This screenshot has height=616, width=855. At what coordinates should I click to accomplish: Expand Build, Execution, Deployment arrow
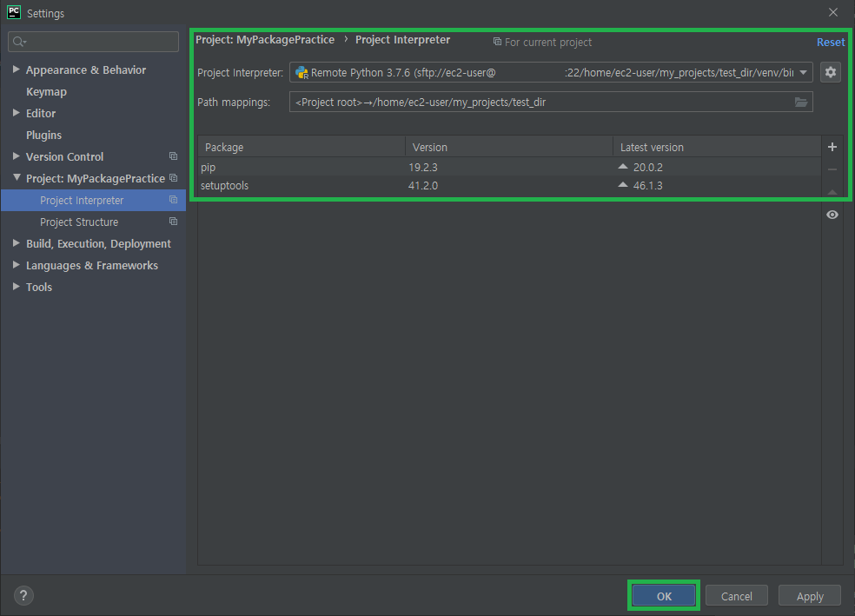pyautogui.click(x=17, y=243)
